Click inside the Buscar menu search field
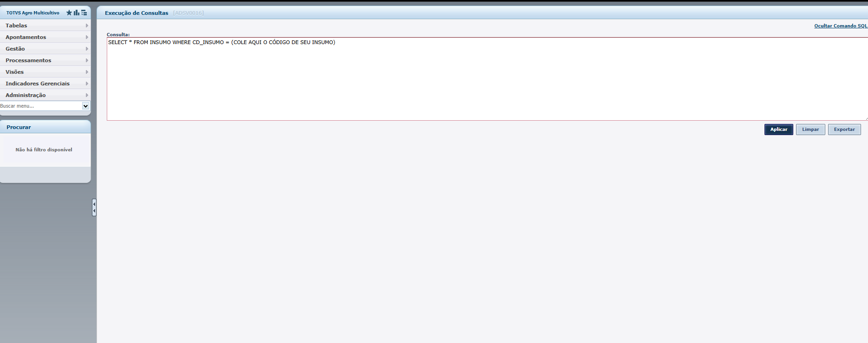The image size is (868, 343). tap(41, 106)
